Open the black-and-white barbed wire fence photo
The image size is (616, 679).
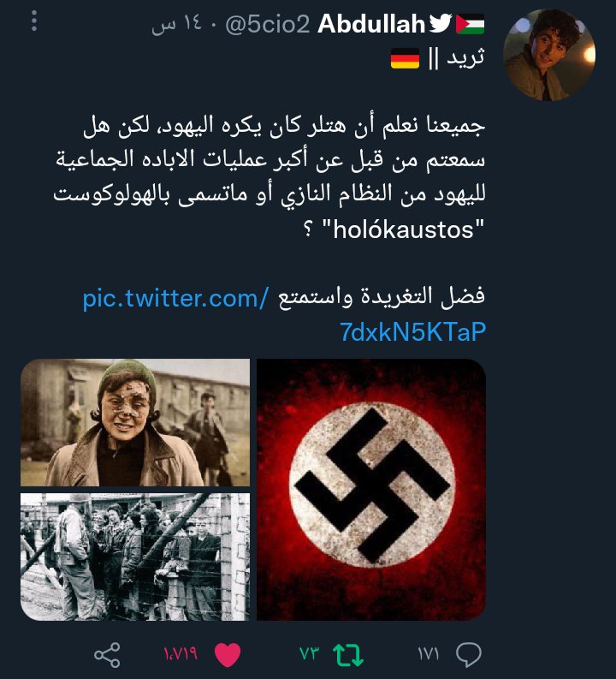coord(135,557)
